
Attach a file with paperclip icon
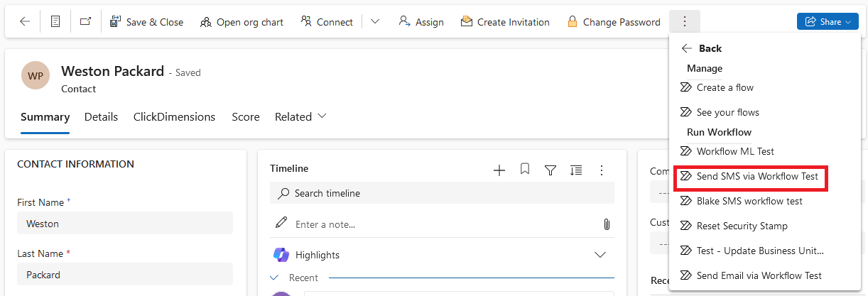point(607,224)
